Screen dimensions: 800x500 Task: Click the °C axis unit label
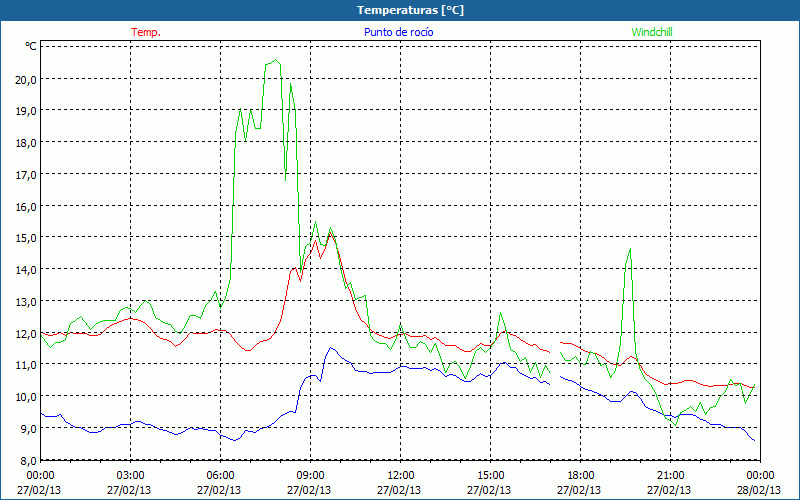(31, 46)
